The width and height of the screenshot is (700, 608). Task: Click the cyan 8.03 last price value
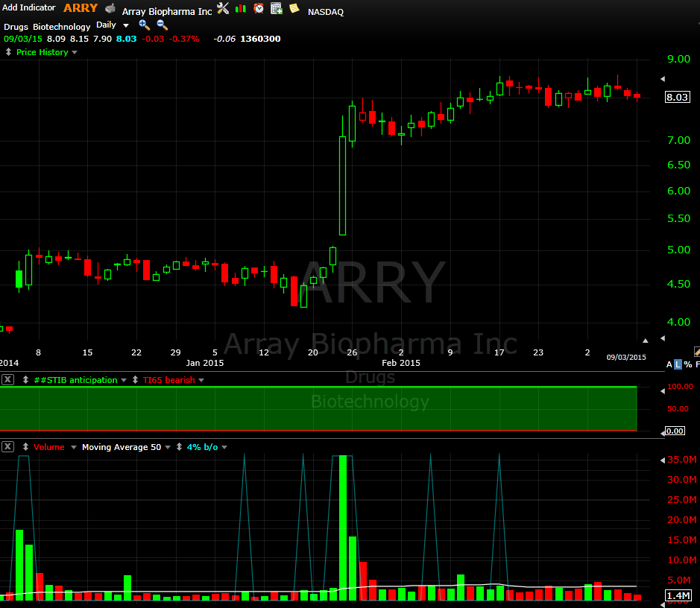click(126, 39)
